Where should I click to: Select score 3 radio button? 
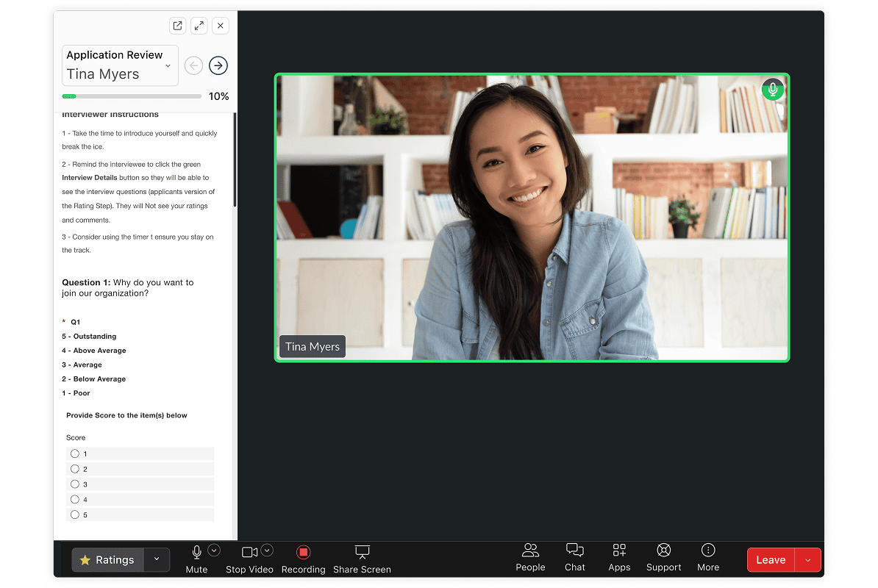point(75,484)
